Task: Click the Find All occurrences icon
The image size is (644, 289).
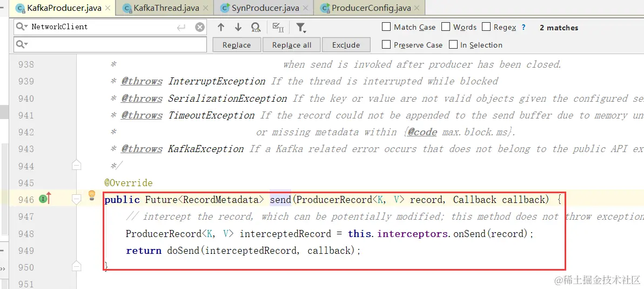Action: pos(256,28)
